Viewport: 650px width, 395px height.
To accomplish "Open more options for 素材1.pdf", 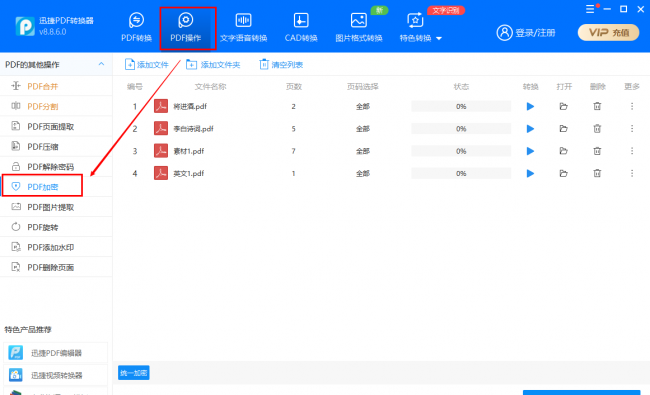I will pyautogui.click(x=632, y=151).
